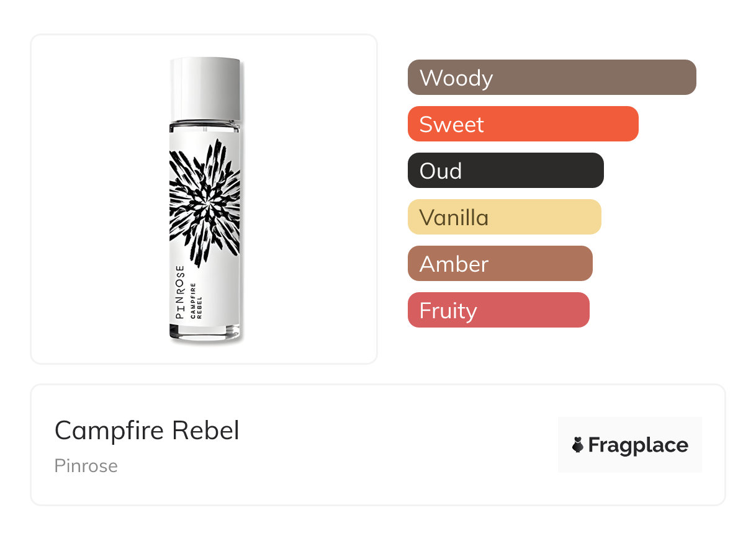Viewport: 756px width, 536px height.
Task: Select the red Fruity accord bar
Action: coord(498,310)
